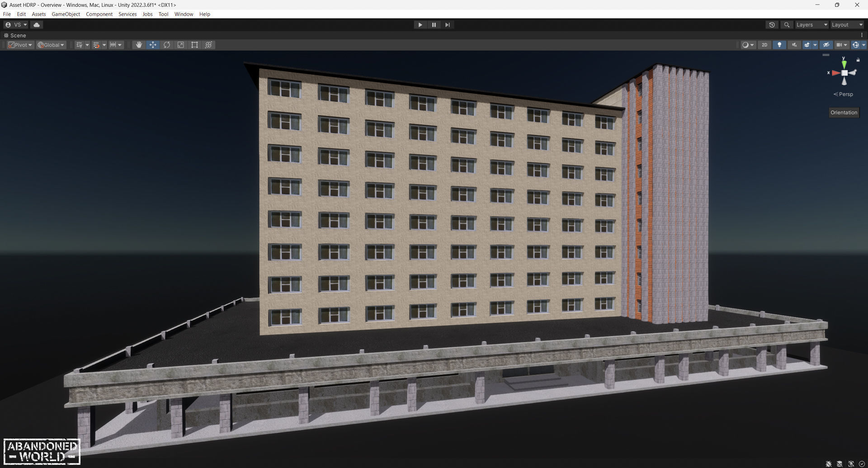The width and height of the screenshot is (868, 468).
Task: Open the VS account dropdown
Action: click(16, 25)
